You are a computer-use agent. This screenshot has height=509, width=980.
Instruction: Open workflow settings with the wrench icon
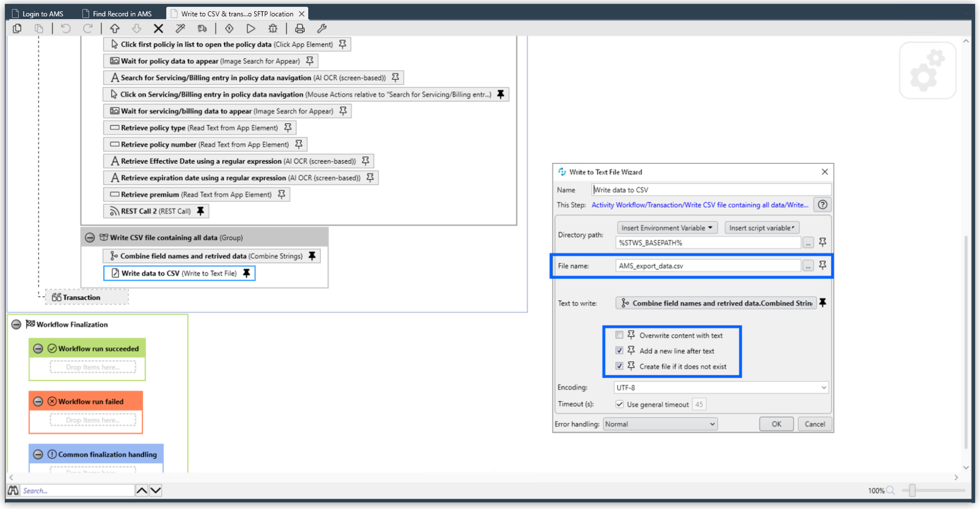click(322, 29)
